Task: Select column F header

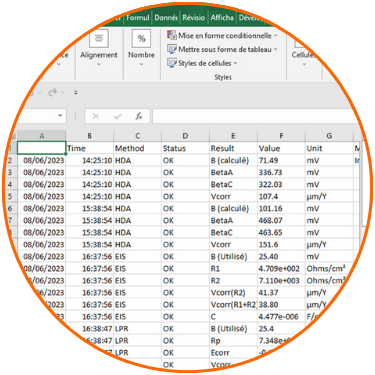Action: pos(281,136)
